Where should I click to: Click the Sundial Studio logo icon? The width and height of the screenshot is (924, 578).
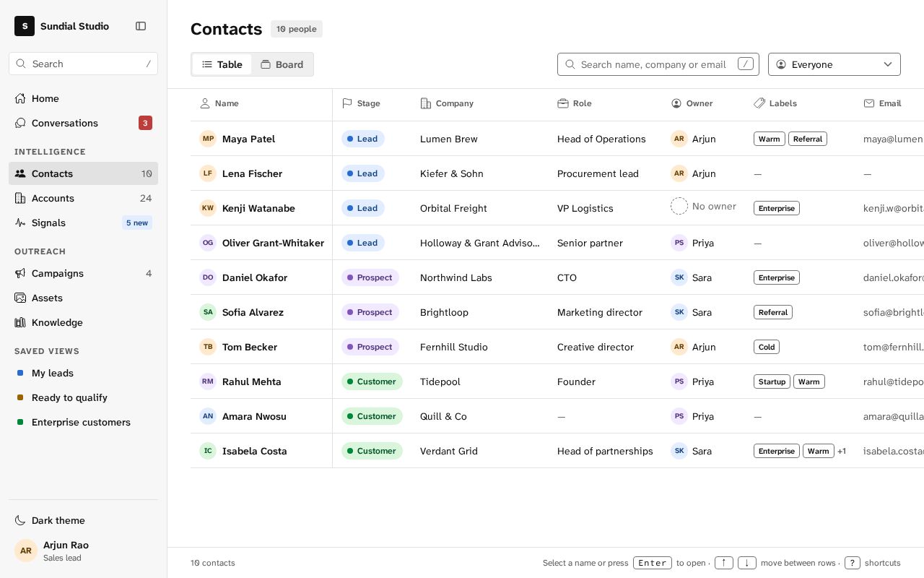(x=25, y=26)
